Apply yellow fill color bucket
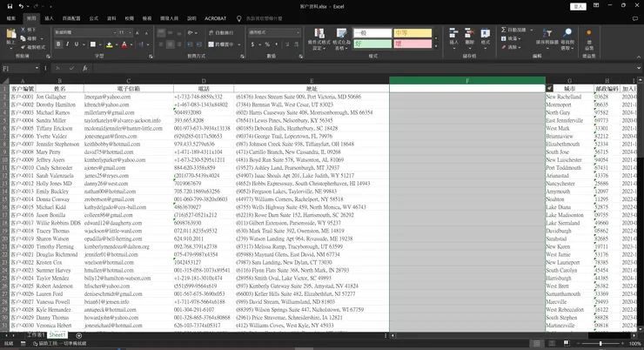The width and height of the screenshot is (644, 350). (110, 44)
